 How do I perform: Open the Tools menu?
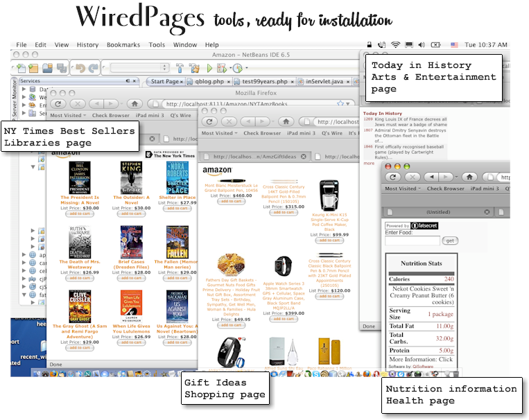[x=157, y=45]
